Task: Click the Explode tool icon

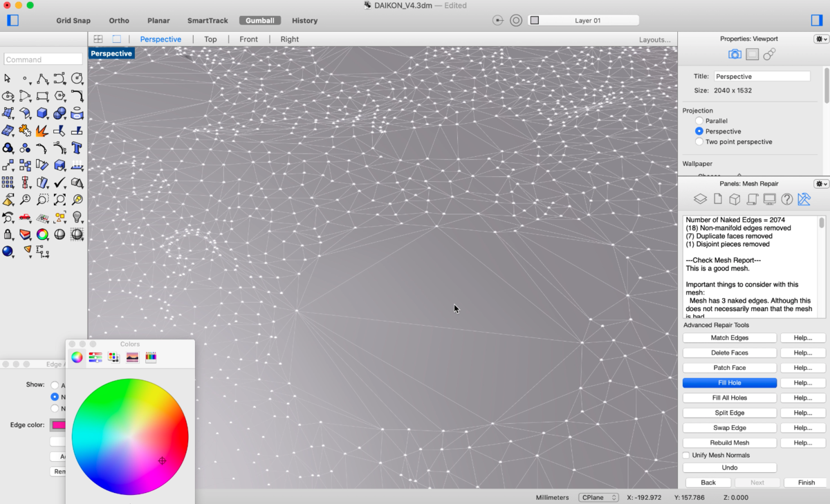Action: coord(42,131)
